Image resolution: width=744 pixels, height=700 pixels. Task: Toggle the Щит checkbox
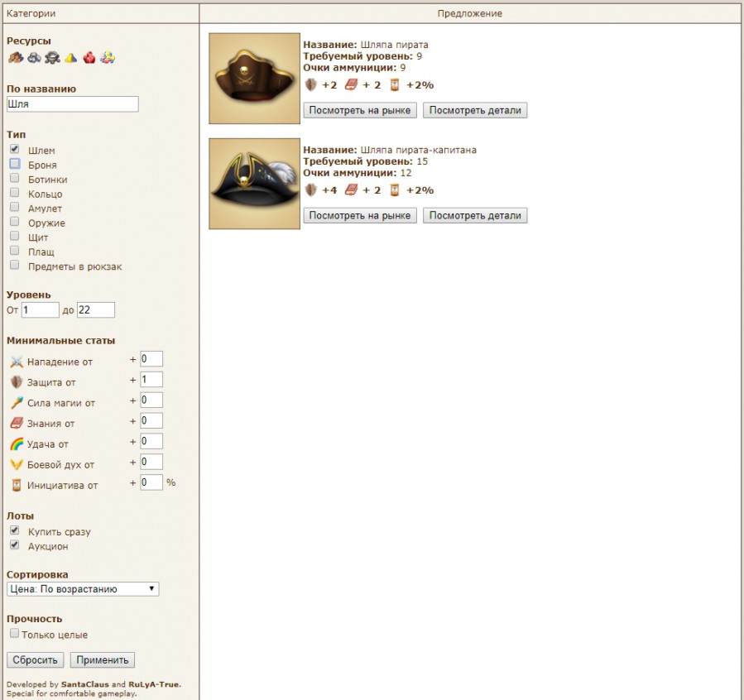tap(15, 236)
